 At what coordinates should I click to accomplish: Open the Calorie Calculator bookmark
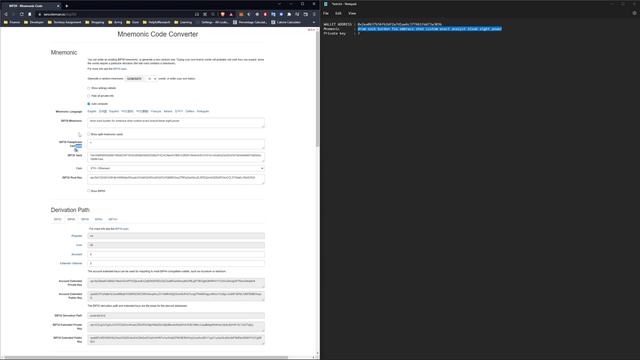coord(286,22)
